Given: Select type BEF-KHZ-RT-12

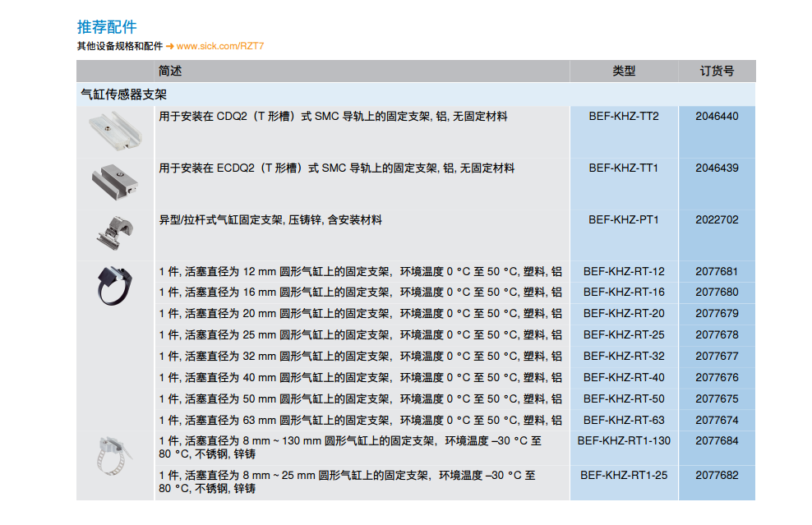Looking at the screenshot, I should (x=624, y=271).
